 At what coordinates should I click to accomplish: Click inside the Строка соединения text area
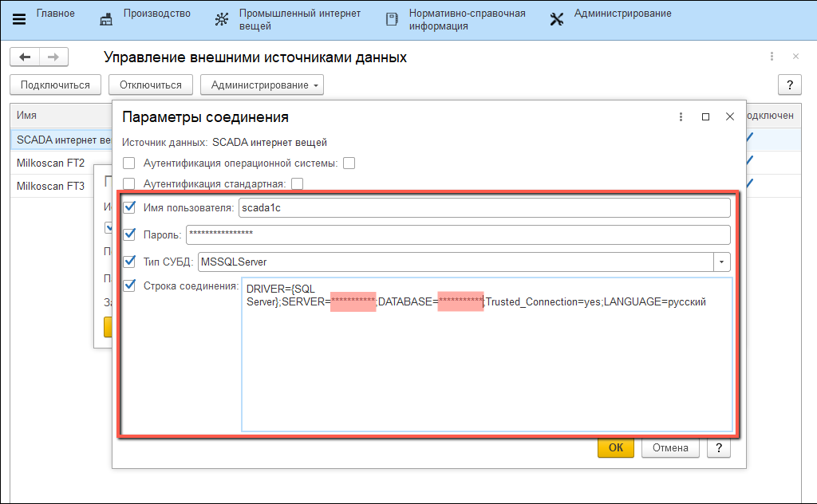click(x=485, y=367)
